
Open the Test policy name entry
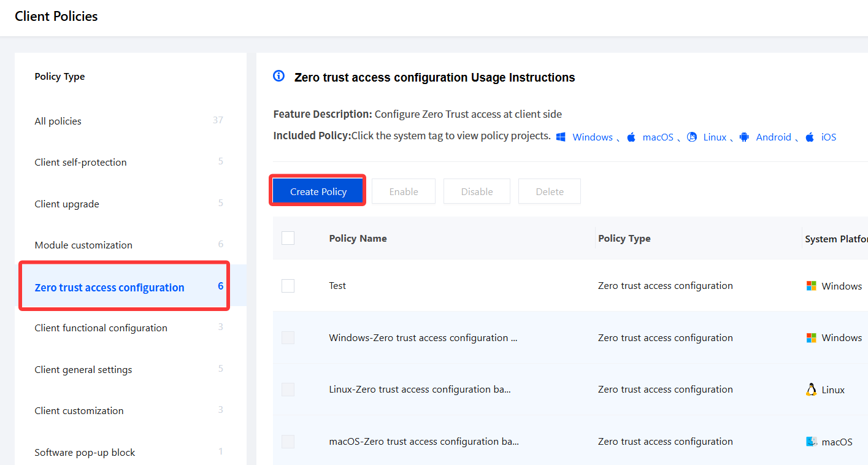tap(337, 286)
